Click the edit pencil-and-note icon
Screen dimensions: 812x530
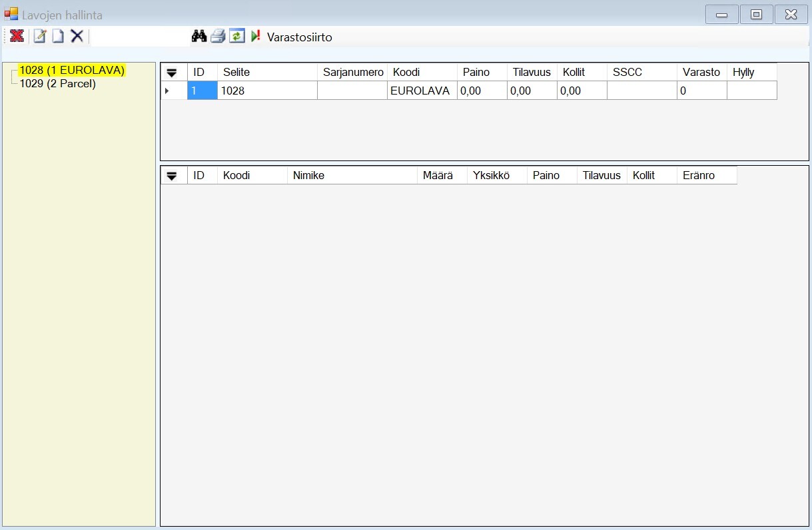click(40, 37)
